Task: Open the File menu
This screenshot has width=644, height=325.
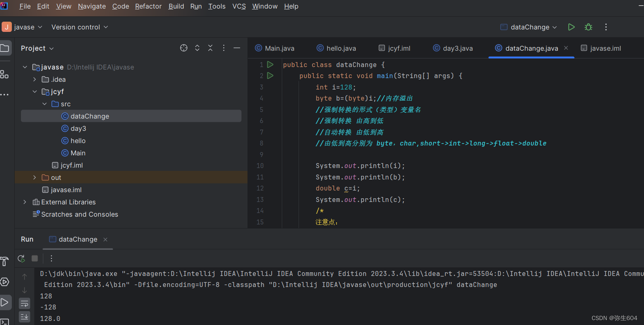Action: pyautogui.click(x=25, y=6)
